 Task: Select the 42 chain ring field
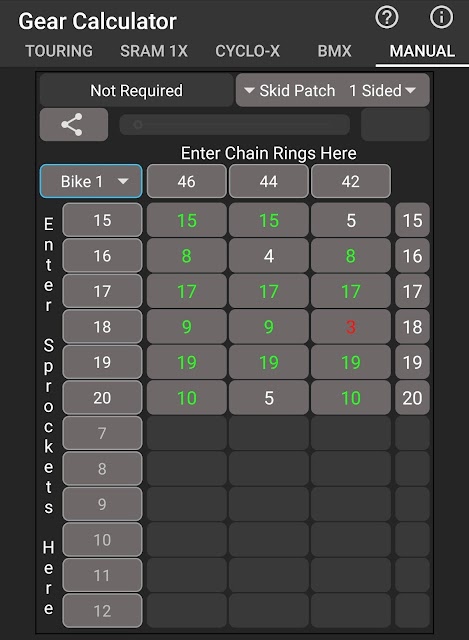coord(351,181)
